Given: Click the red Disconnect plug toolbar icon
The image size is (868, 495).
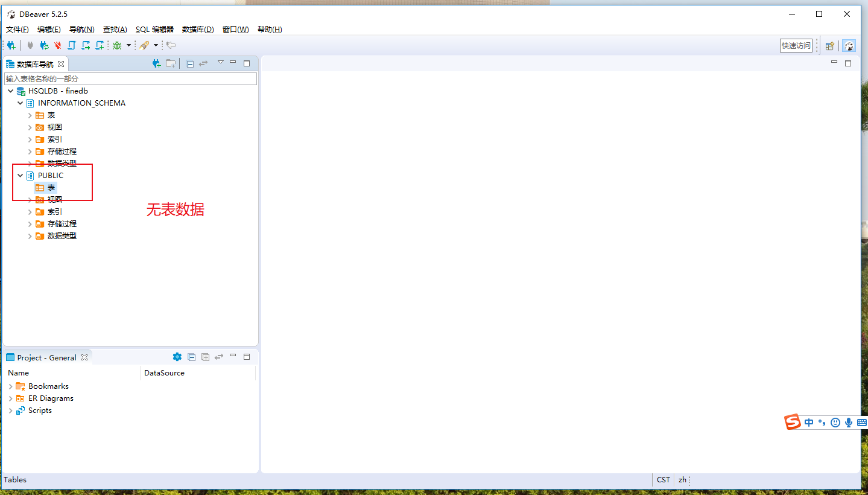Looking at the screenshot, I should point(58,45).
